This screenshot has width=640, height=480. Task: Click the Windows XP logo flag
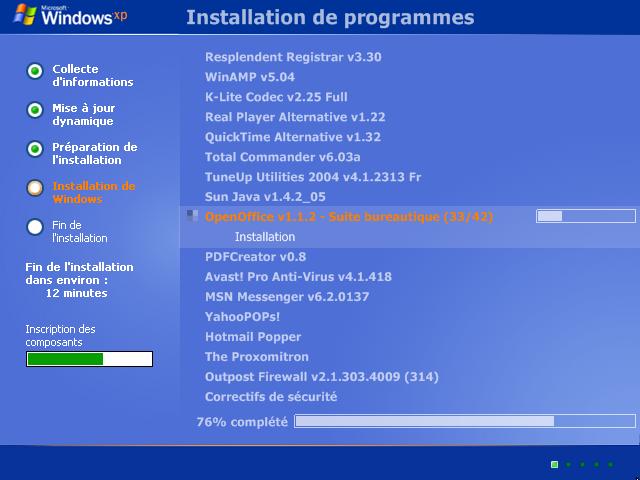(x=24, y=15)
